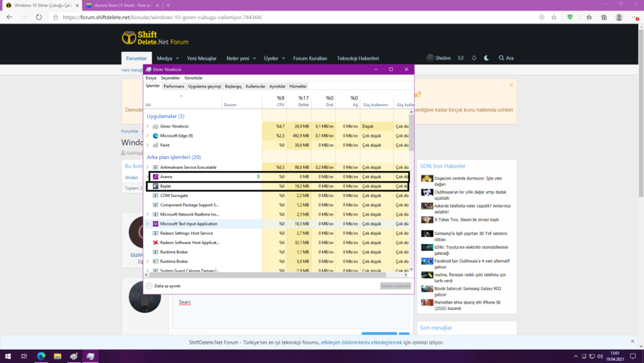
Task: Toggle forum dark mode moon icon
Action: point(487,58)
